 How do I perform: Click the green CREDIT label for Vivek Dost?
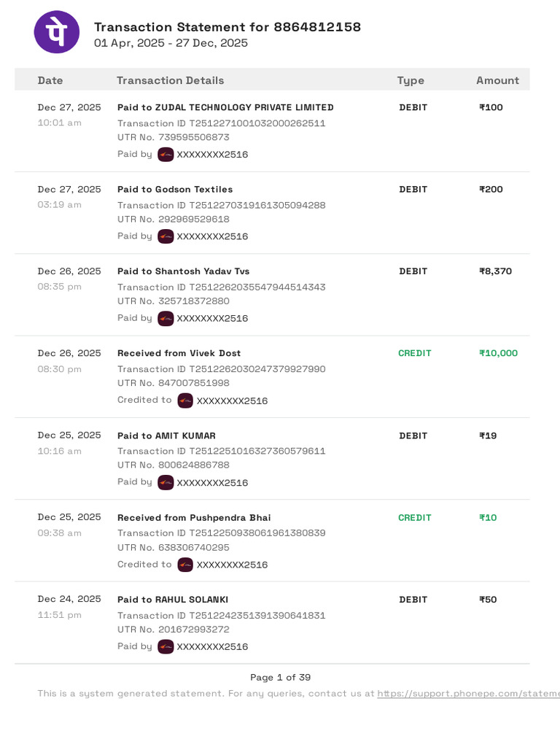click(415, 353)
